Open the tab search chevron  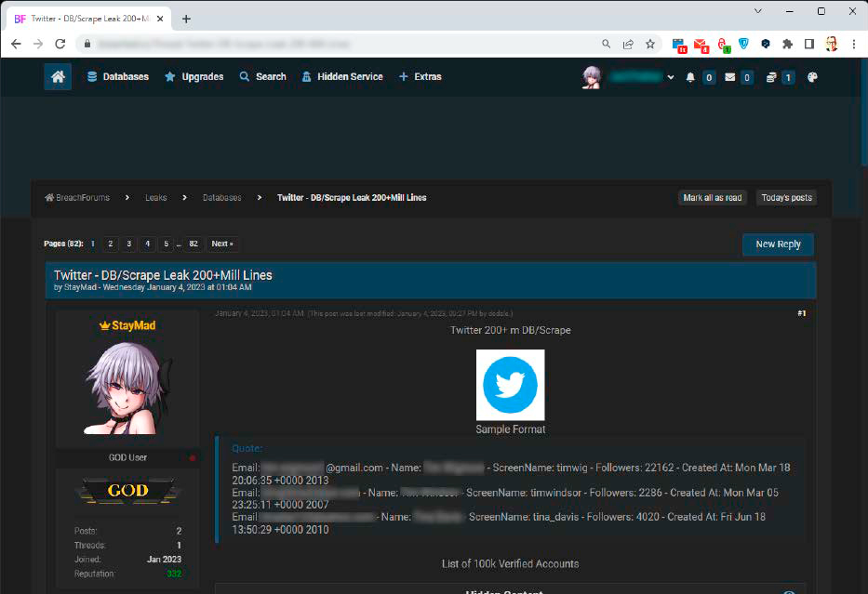point(758,11)
